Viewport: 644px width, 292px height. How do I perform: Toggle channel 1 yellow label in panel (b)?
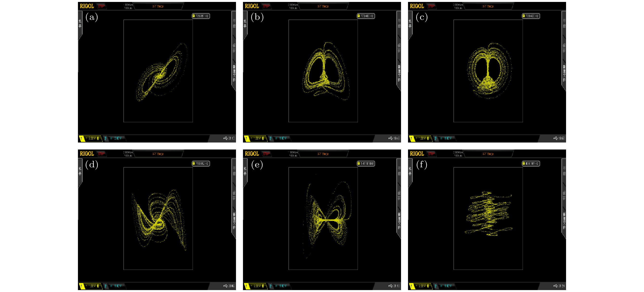(x=246, y=138)
